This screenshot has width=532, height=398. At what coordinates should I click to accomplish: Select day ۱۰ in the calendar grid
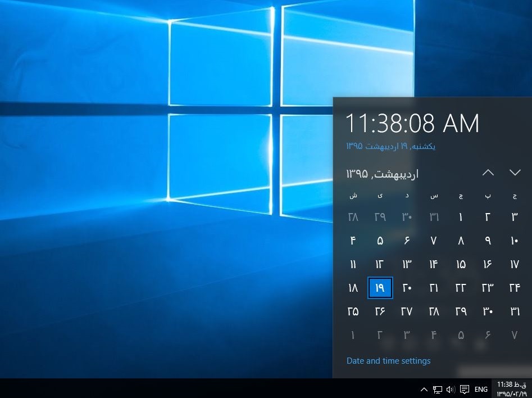point(515,241)
